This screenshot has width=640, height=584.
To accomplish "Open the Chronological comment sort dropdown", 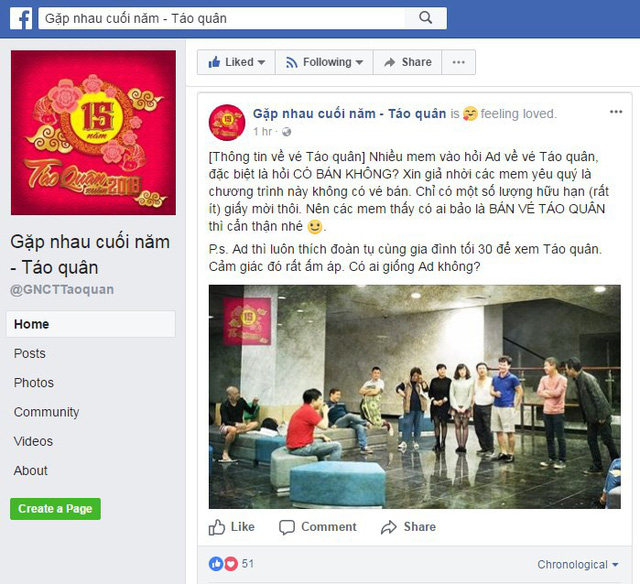I will coord(578,564).
